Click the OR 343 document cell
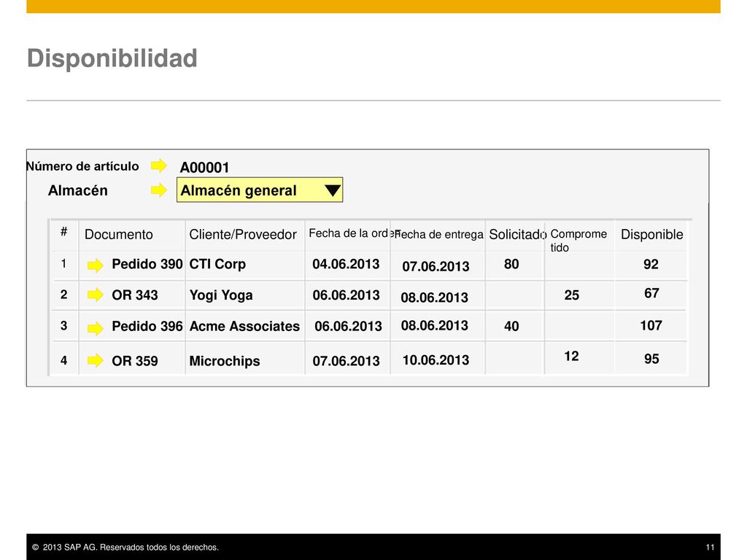The width and height of the screenshot is (747, 560). tap(135, 295)
